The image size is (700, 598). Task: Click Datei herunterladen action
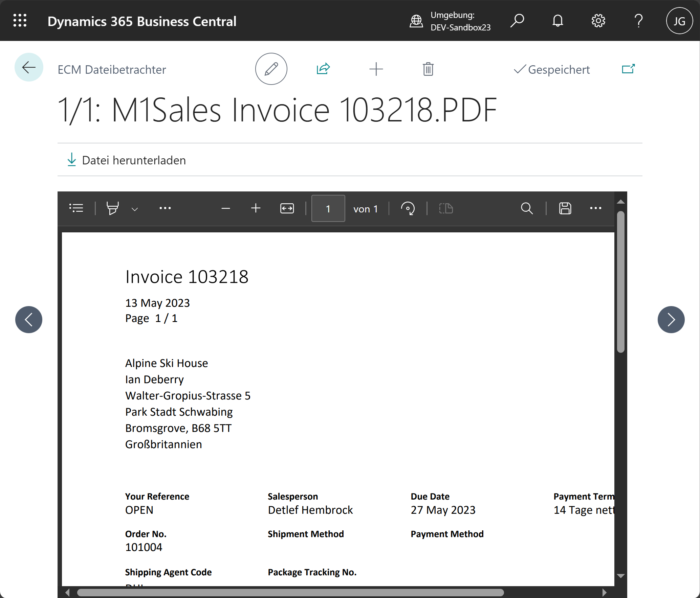[127, 160]
